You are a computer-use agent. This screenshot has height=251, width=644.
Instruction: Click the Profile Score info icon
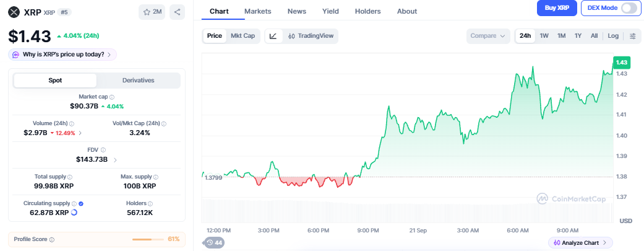52,239
